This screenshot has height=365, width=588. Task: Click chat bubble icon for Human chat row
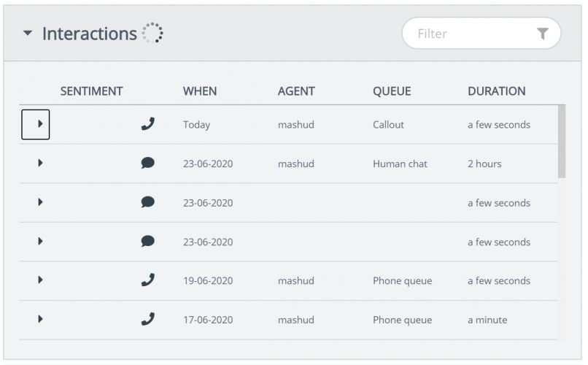pyautogui.click(x=148, y=164)
